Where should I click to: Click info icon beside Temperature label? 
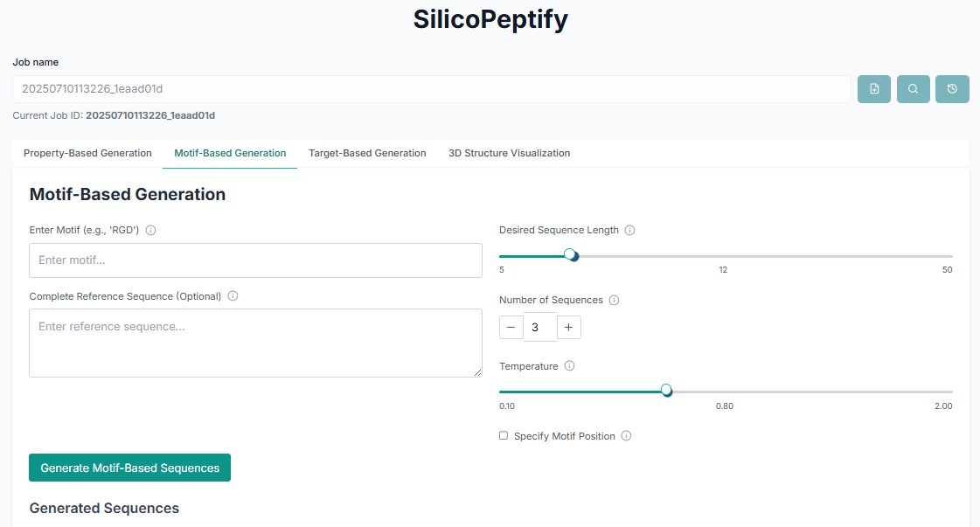pyautogui.click(x=570, y=366)
